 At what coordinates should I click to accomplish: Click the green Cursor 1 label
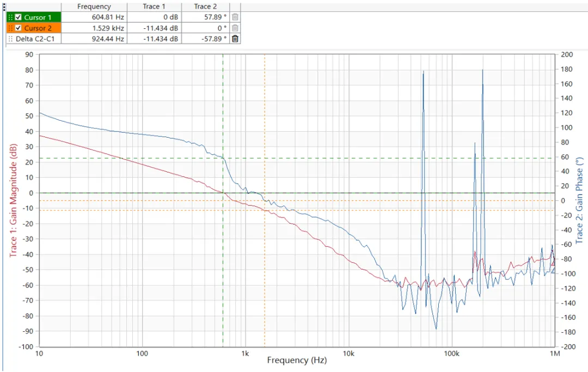[38, 17]
